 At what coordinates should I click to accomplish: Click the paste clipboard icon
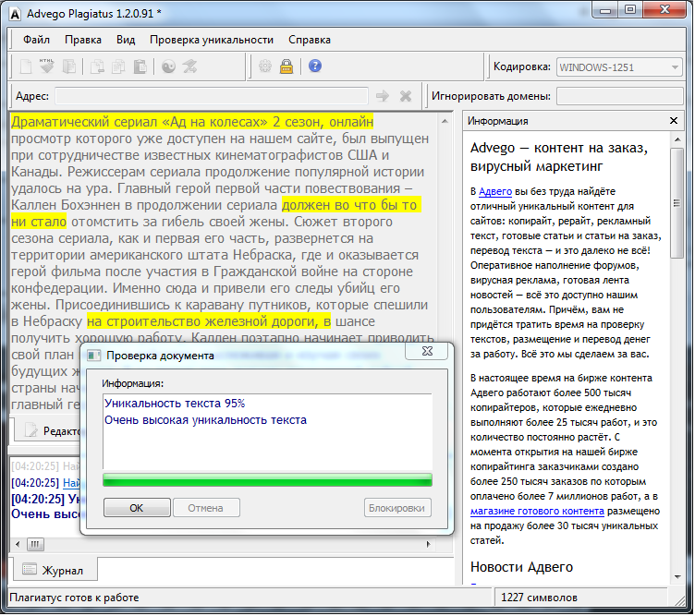(x=140, y=66)
